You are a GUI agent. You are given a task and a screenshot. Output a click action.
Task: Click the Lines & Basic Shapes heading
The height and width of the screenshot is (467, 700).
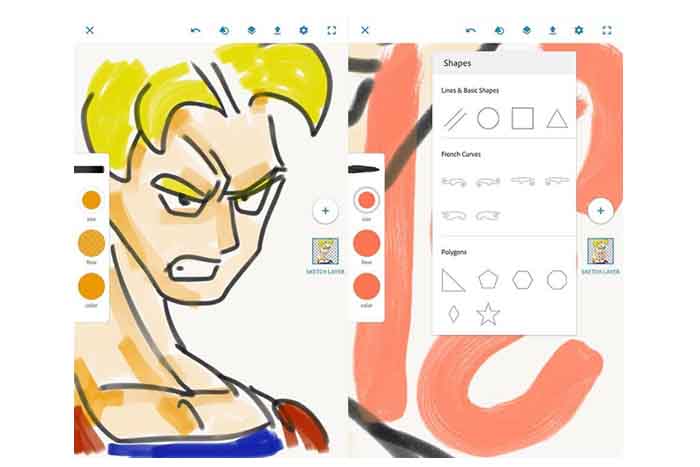tap(470, 90)
